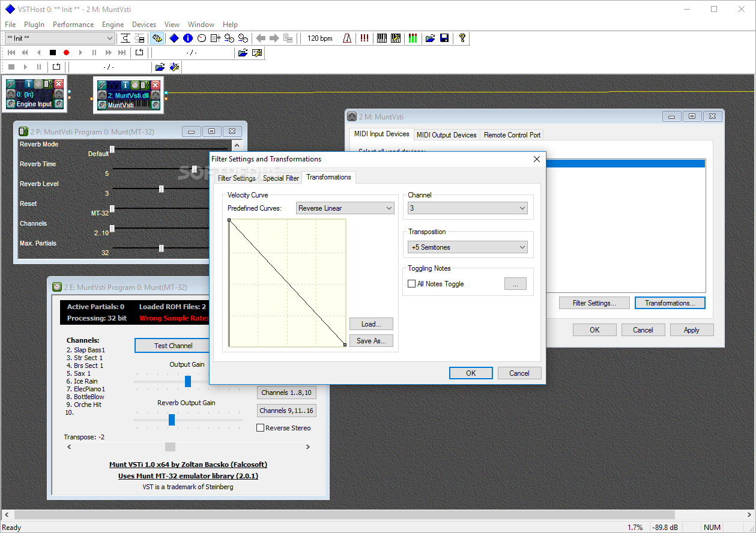
Task: Click the Channels 9,11..16 button
Action: [286, 411]
